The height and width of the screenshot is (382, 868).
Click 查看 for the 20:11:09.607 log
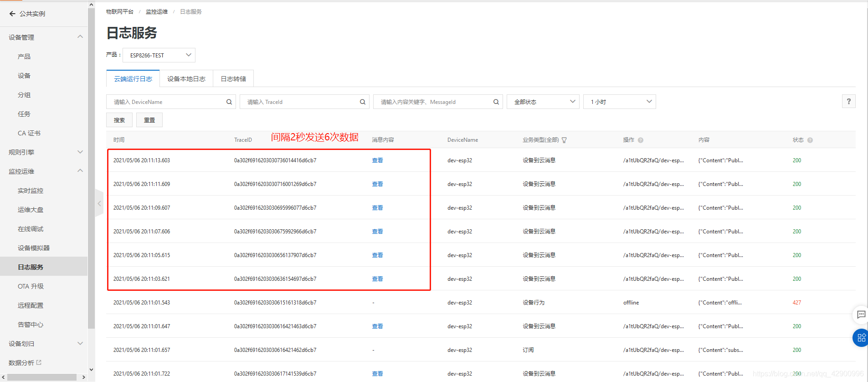377,208
